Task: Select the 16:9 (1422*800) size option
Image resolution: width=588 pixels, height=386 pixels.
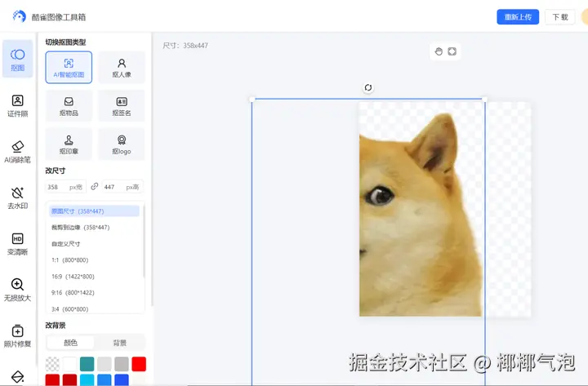Action: [x=94, y=277]
